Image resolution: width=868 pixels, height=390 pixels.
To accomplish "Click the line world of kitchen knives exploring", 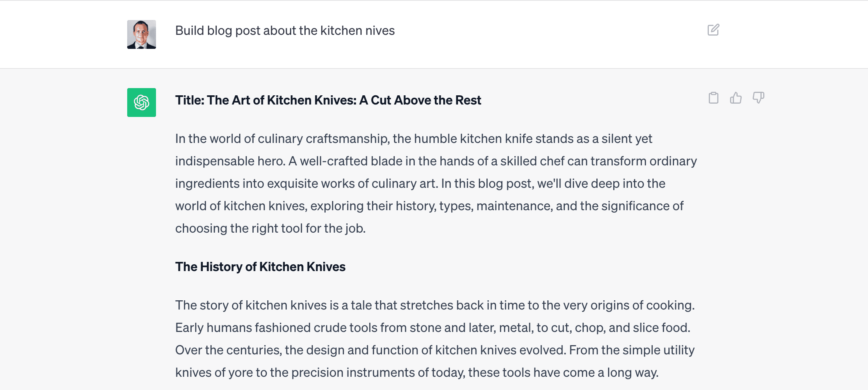I will coord(429,206).
